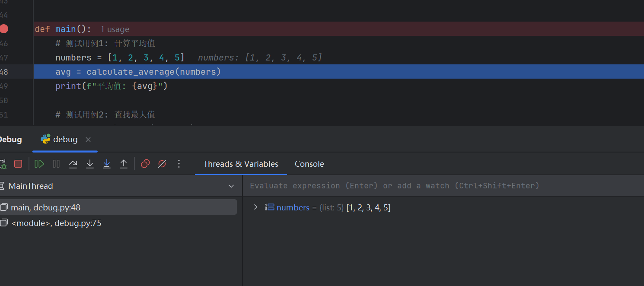
Task: Select frame <module>, debug.py:75
Action: coord(118,223)
